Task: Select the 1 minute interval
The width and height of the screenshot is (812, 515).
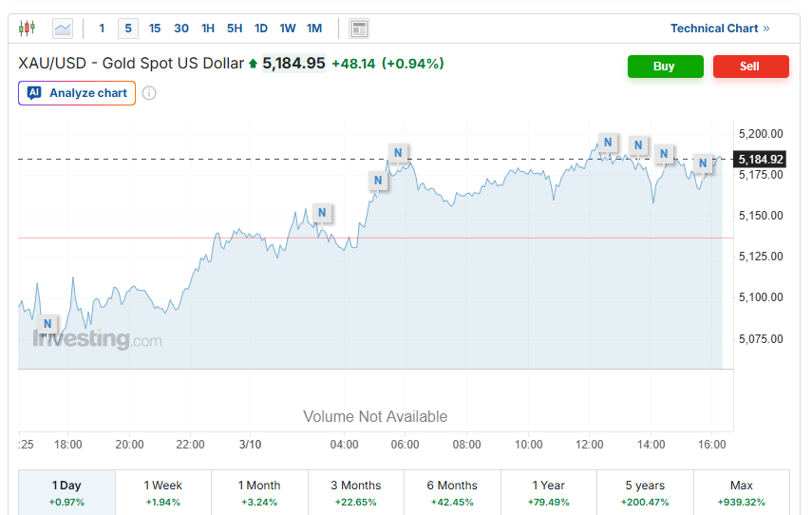Action: click(102, 29)
